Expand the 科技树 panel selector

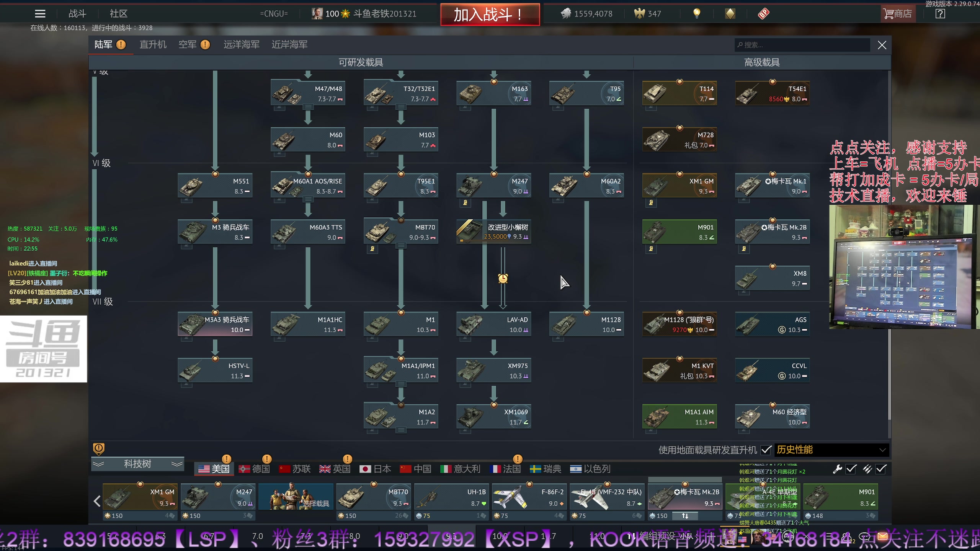click(x=137, y=464)
